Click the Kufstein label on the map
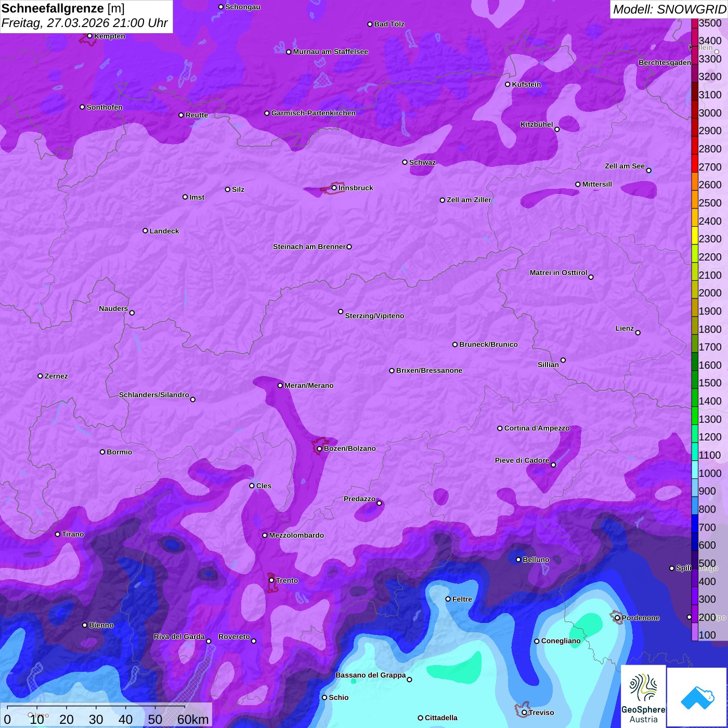 coord(527,84)
